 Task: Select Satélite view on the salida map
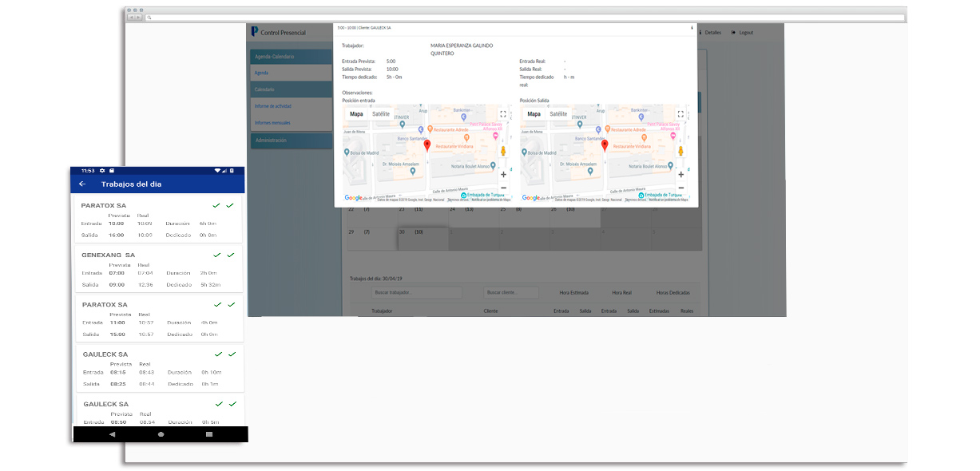point(558,114)
